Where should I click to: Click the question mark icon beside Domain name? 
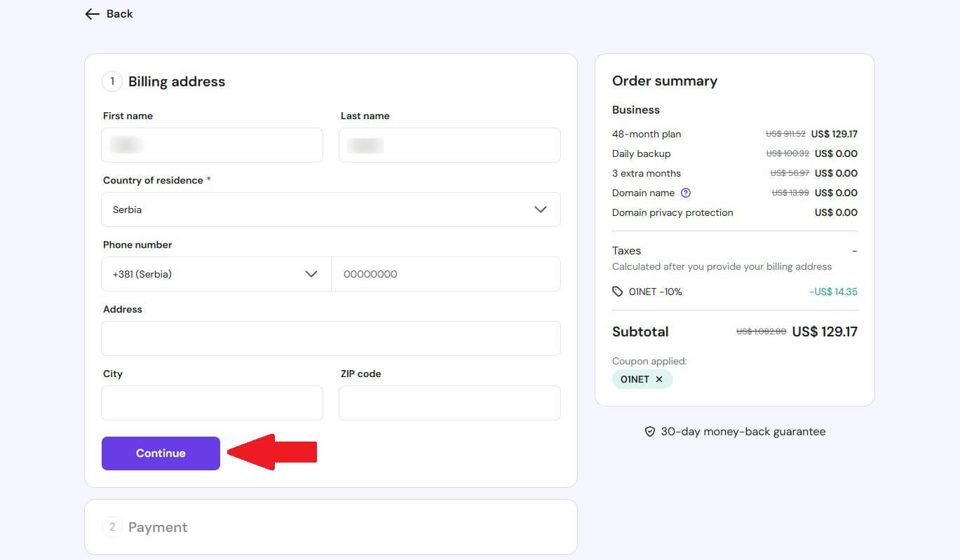click(x=686, y=193)
